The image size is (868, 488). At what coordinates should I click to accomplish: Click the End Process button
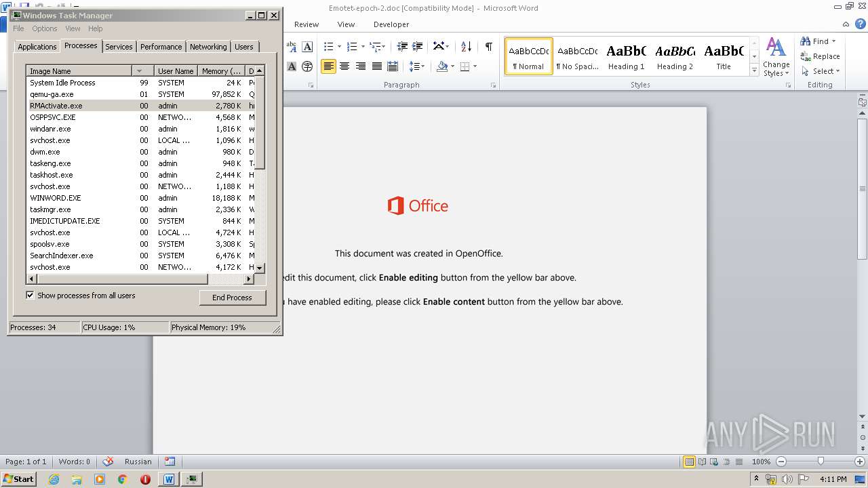232,298
